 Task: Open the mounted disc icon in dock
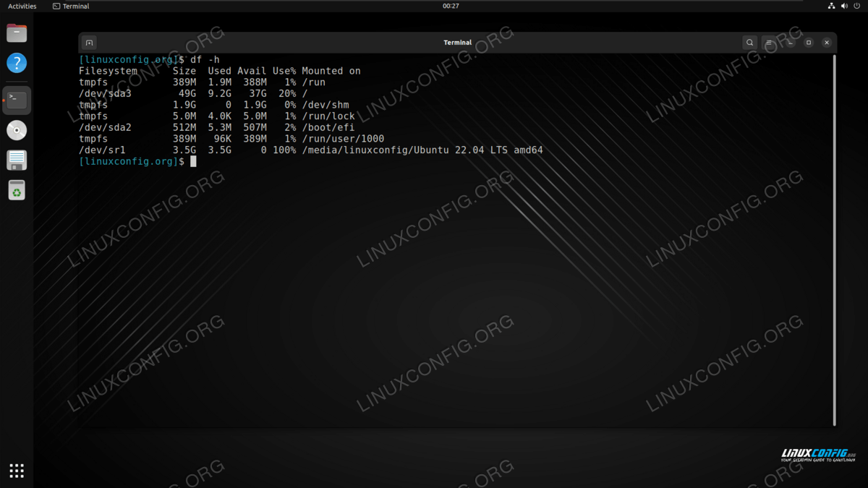pos(17,130)
